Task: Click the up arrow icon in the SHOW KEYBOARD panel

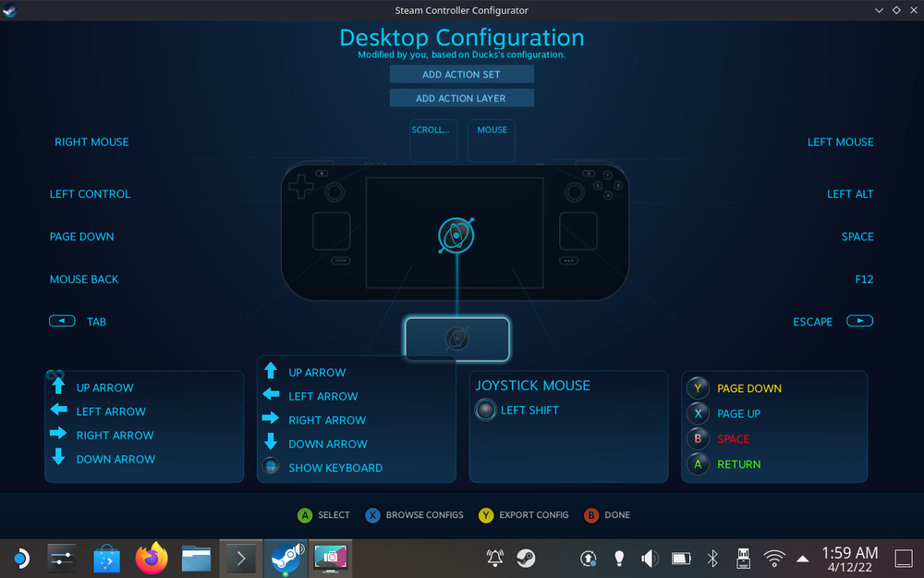Action: click(x=271, y=371)
